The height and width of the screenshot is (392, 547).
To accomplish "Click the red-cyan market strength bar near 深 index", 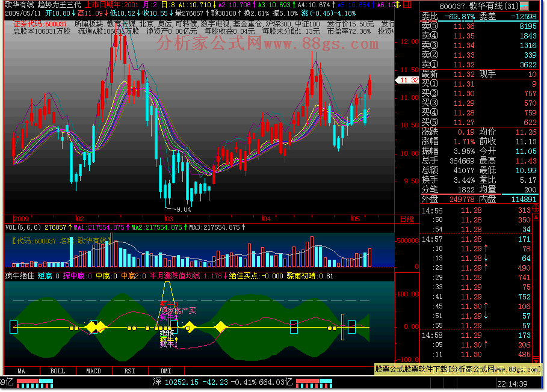I will pyautogui.click(x=314, y=384).
